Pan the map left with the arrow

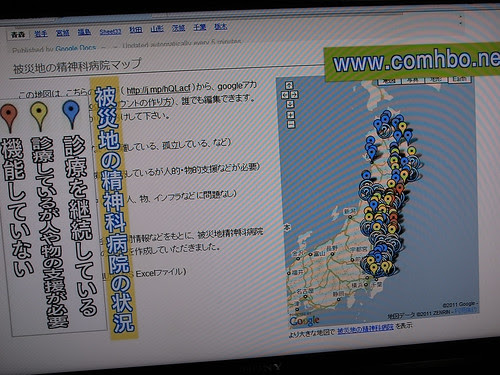pos(285,95)
